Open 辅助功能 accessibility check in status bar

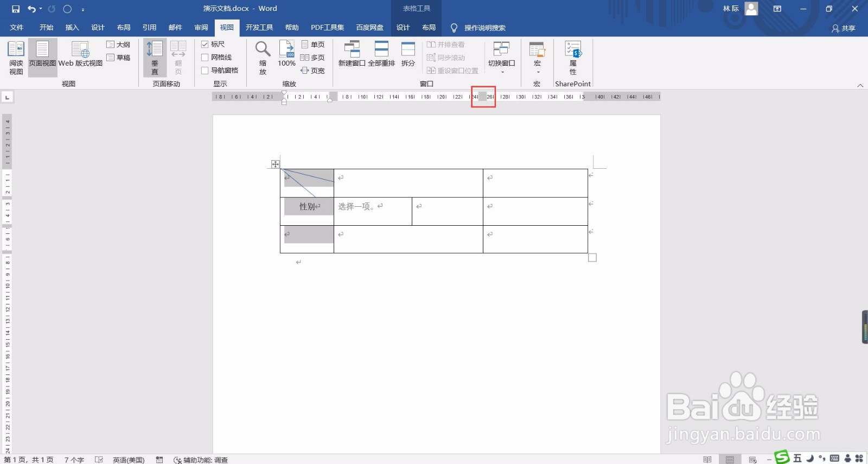pyautogui.click(x=201, y=460)
